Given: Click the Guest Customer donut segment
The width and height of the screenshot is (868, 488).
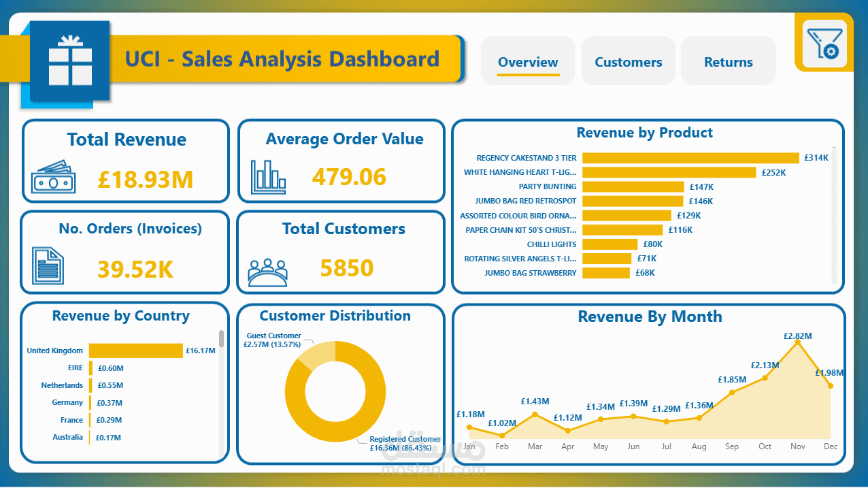Looking at the screenshot, I should pos(320,353).
